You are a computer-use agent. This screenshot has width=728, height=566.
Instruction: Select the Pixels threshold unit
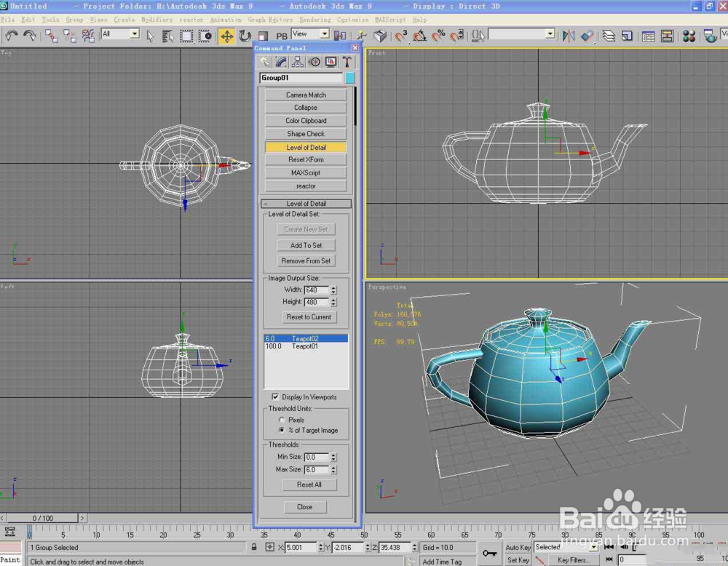(x=282, y=420)
